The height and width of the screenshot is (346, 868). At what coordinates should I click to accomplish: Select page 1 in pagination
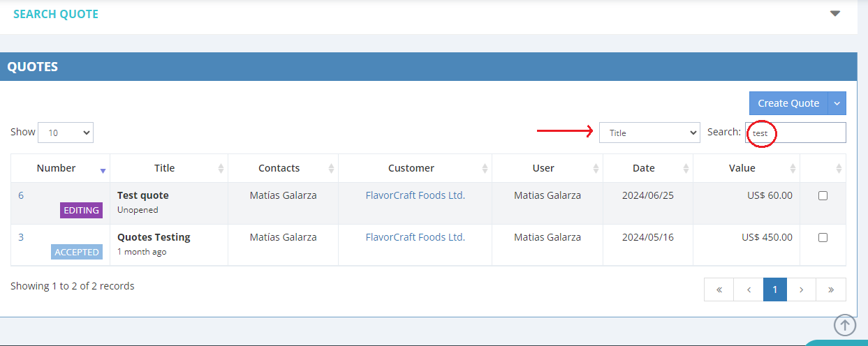(x=775, y=289)
